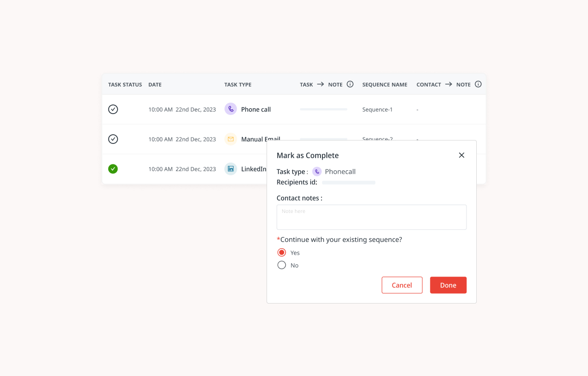Click the Done button to complete the task
This screenshot has height=376, width=588.
[x=448, y=285]
